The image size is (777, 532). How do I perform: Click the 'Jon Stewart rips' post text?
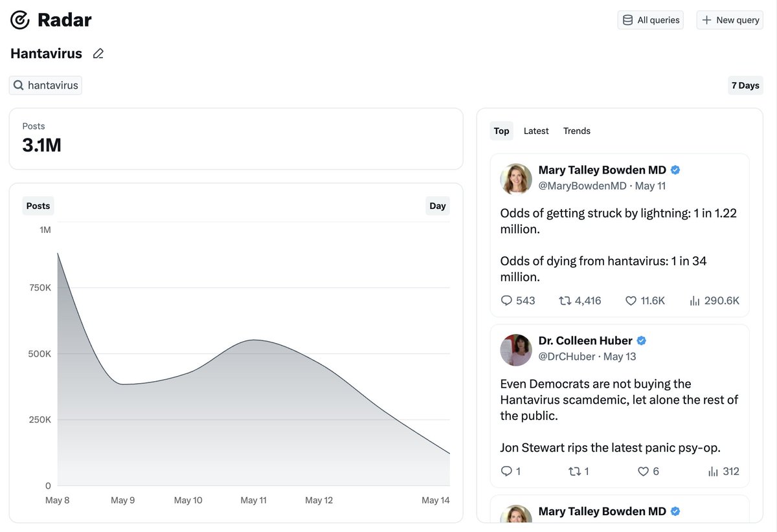(611, 447)
